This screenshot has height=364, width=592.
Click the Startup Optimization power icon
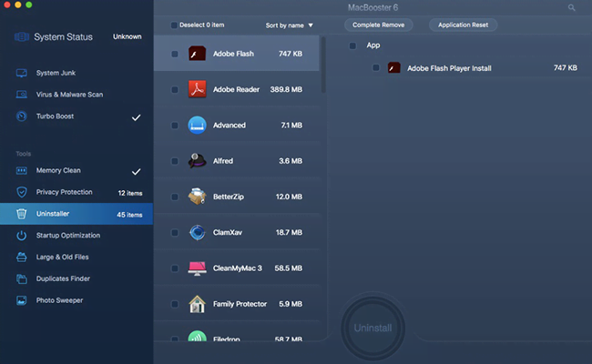point(22,236)
